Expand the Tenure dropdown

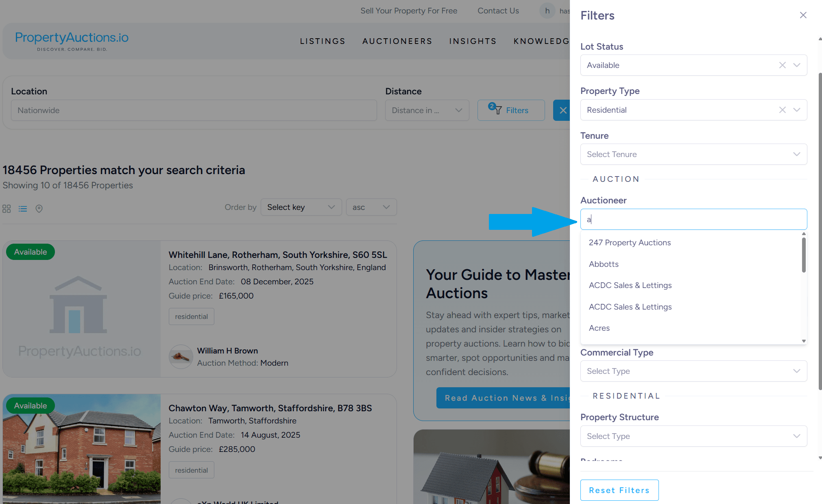click(693, 154)
